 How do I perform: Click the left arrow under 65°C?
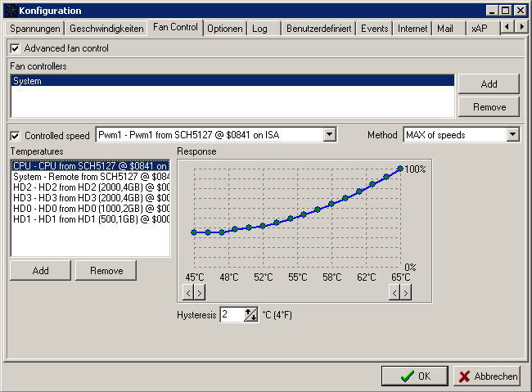394,292
